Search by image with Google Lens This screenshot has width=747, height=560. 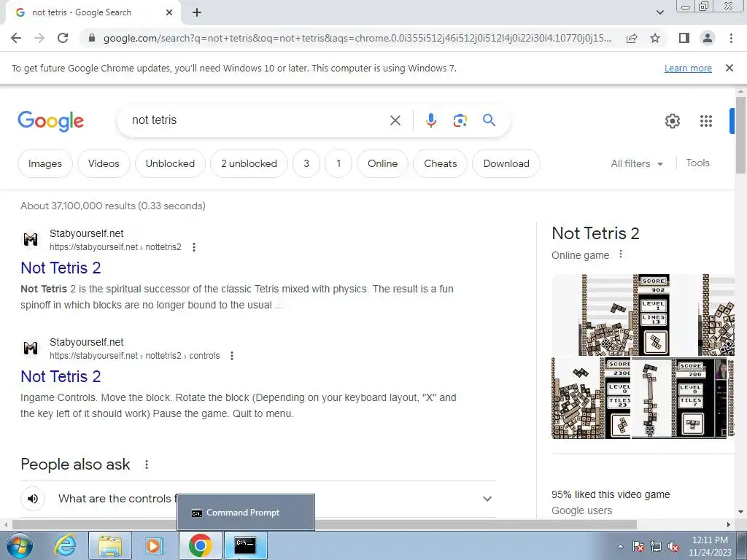point(460,120)
